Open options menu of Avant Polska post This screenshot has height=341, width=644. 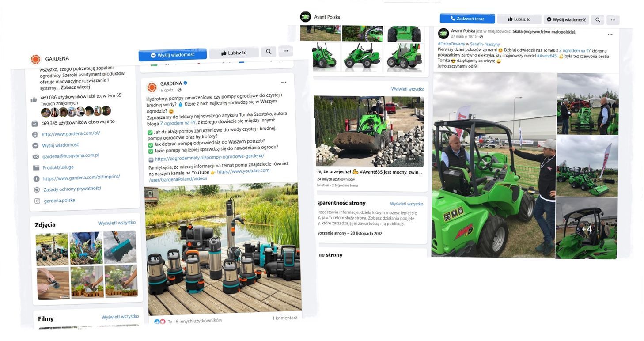tap(610, 34)
